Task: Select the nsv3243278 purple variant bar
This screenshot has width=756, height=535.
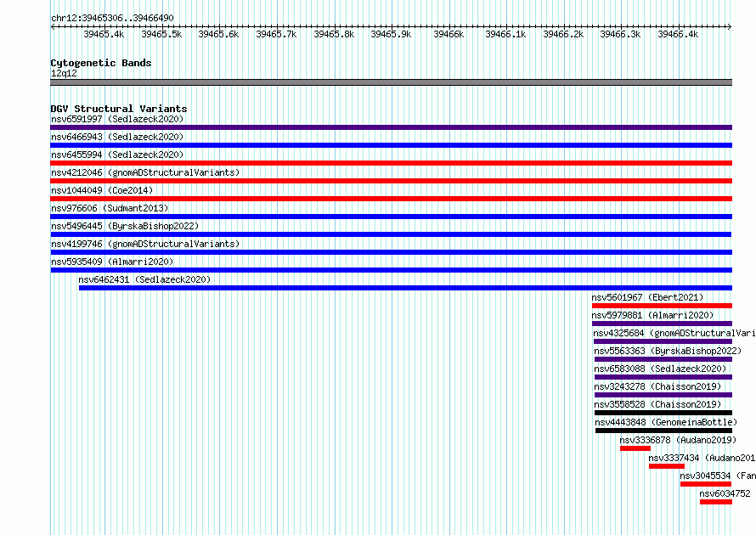Action: [663, 395]
